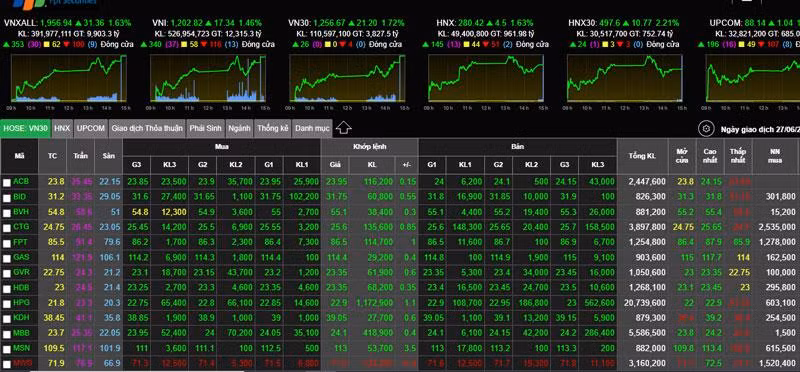Select the HOSE: VN30 tab
The image size is (800, 372).
(x=26, y=129)
